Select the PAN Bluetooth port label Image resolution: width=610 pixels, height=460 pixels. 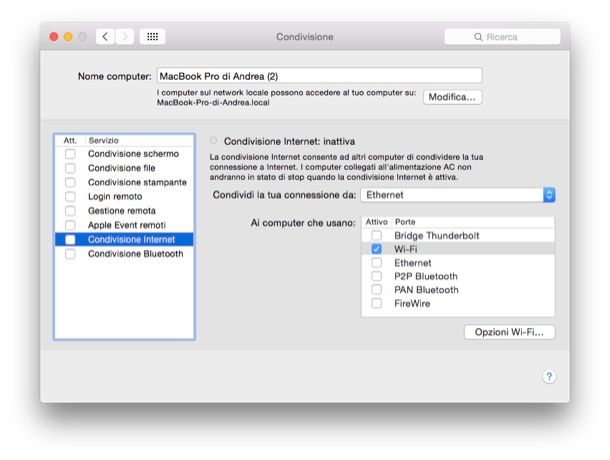[426, 290]
